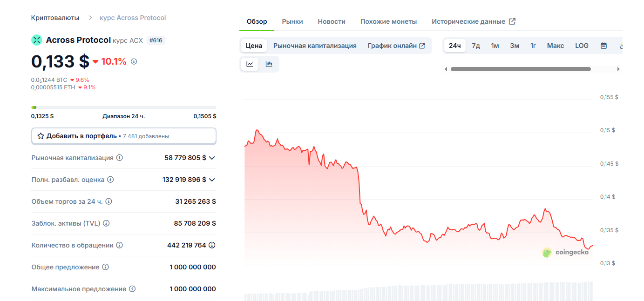Expand the Рыночная капитализация row chevron
The height and width of the screenshot is (301, 644).
coord(212,158)
